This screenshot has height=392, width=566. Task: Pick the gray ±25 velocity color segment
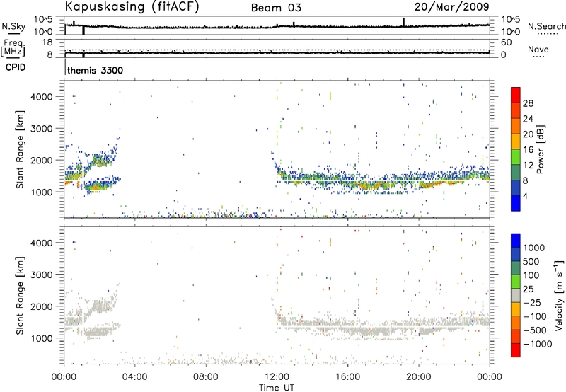click(x=516, y=295)
